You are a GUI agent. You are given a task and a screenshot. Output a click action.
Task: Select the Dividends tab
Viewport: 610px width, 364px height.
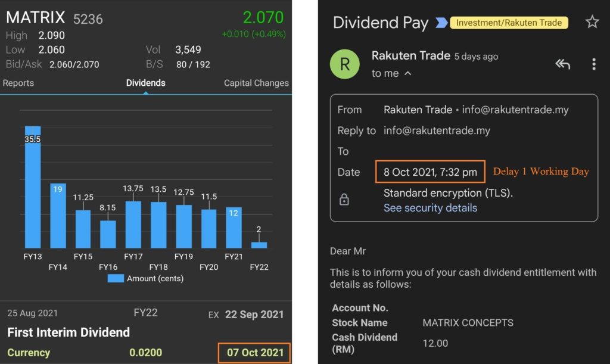click(145, 83)
